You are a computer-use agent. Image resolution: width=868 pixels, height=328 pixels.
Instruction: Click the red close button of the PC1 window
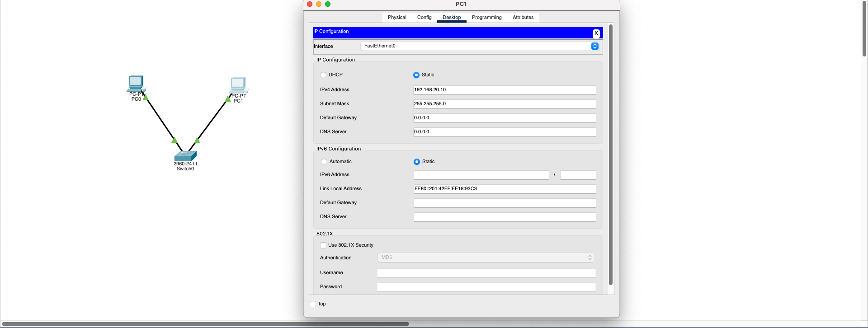point(310,4)
